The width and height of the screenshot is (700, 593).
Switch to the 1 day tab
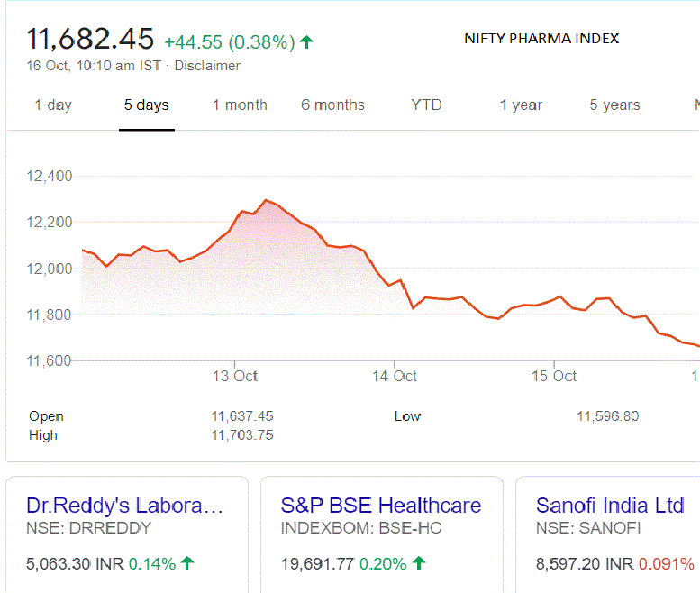pos(53,105)
